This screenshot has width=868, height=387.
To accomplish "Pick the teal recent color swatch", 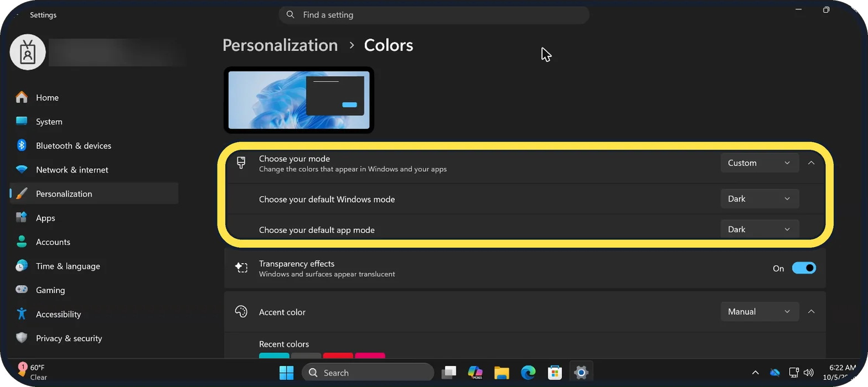I will (x=274, y=356).
